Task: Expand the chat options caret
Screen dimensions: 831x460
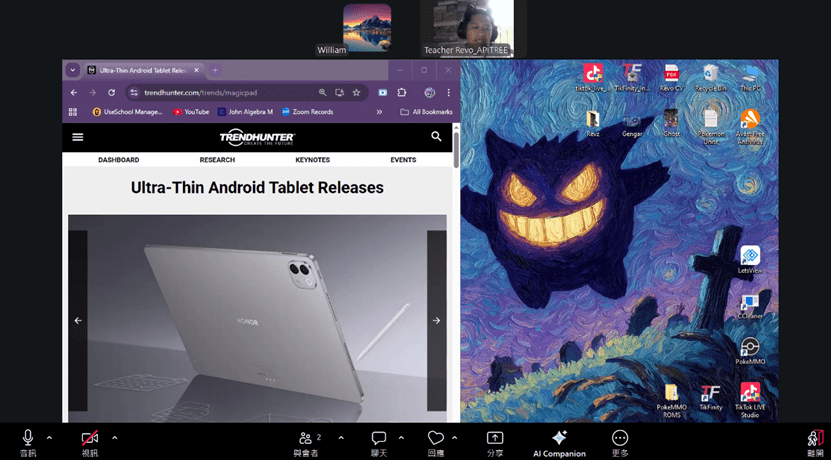Action: click(x=401, y=438)
